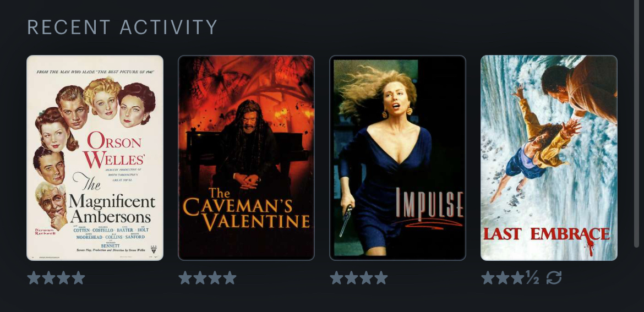This screenshot has width=644, height=312.
Task: Click the vertical scrollbar at the right edge
Action: tap(637, 123)
